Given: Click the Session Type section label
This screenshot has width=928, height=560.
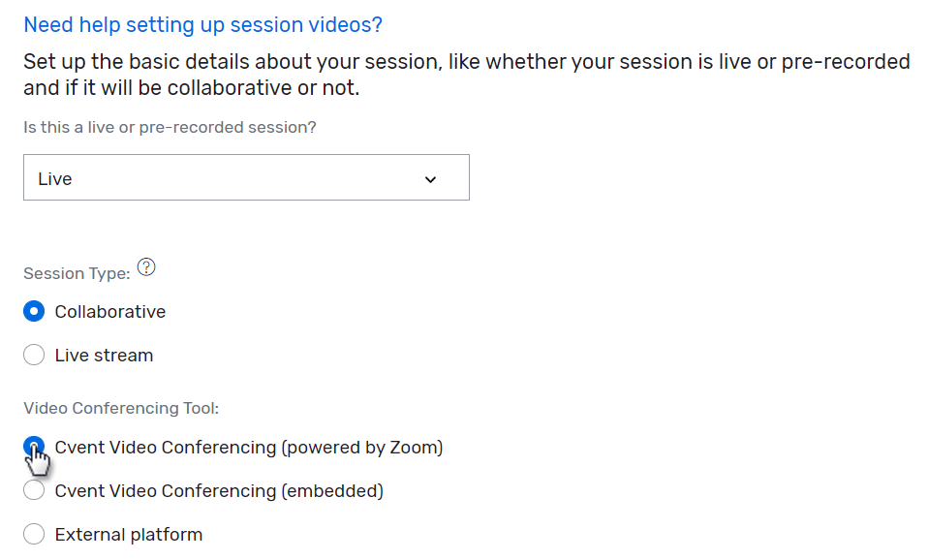Looking at the screenshot, I should 76,273.
